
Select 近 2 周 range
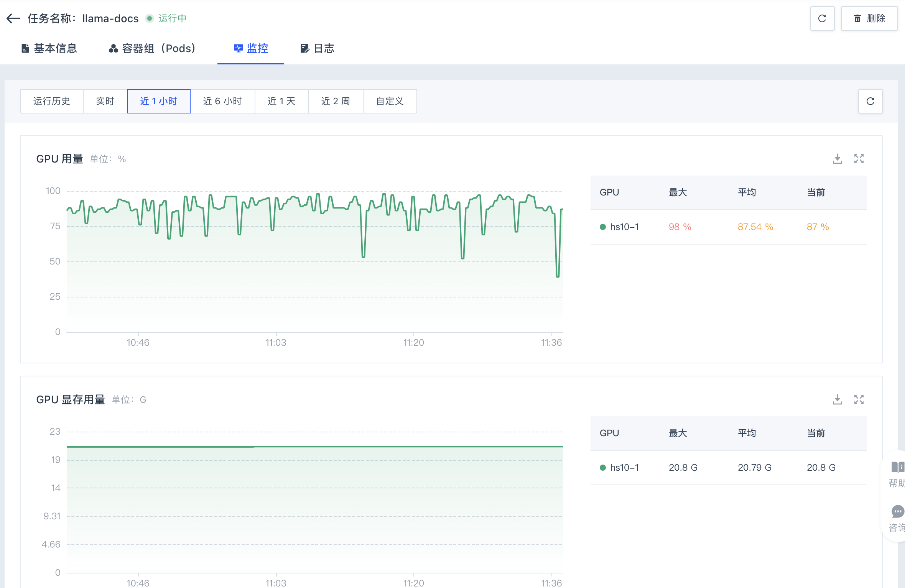click(336, 101)
